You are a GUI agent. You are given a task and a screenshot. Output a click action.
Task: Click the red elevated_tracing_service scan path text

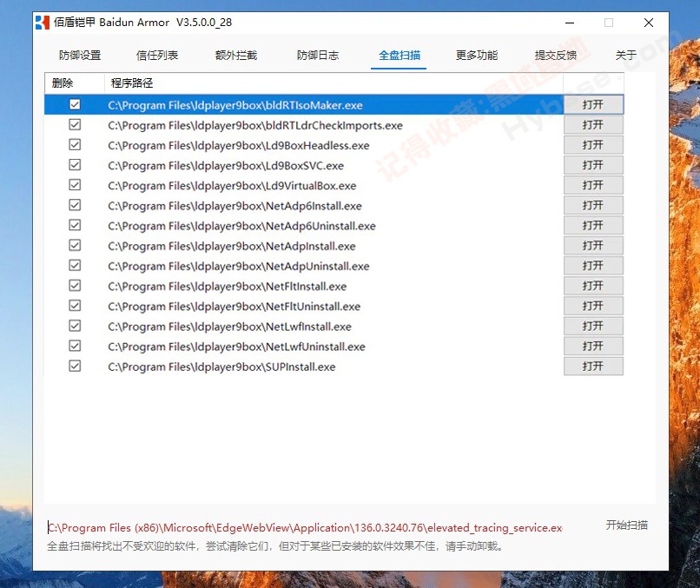pyautogui.click(x=305, y=528)
